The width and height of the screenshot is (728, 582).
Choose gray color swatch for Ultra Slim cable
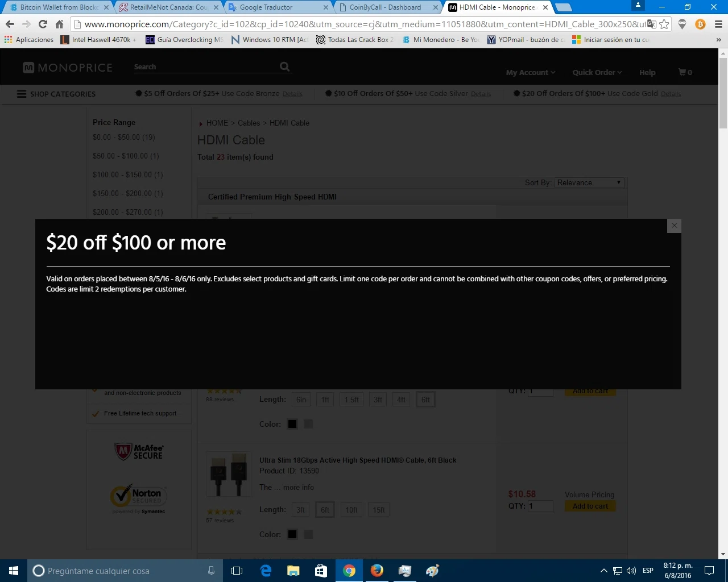(308, 534)
